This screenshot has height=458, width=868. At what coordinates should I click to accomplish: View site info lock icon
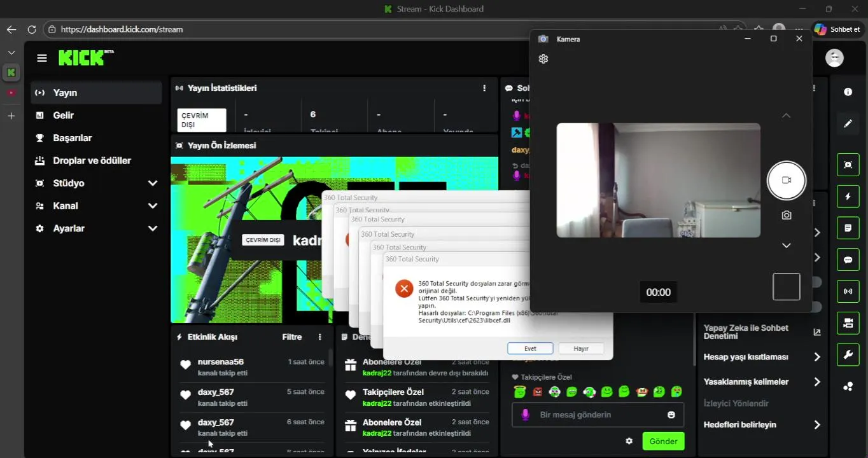[x=52, y=29]
